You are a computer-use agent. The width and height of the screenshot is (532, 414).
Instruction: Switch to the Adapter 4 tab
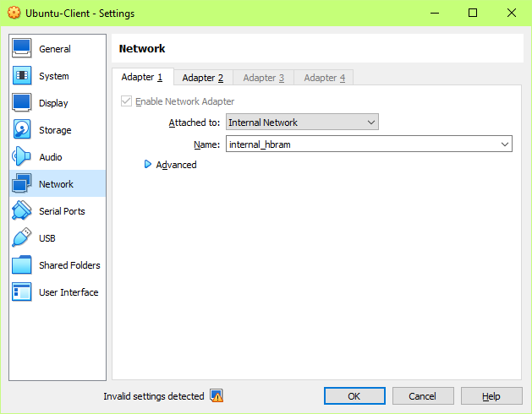pyautogui.click(x=324, y=78)
